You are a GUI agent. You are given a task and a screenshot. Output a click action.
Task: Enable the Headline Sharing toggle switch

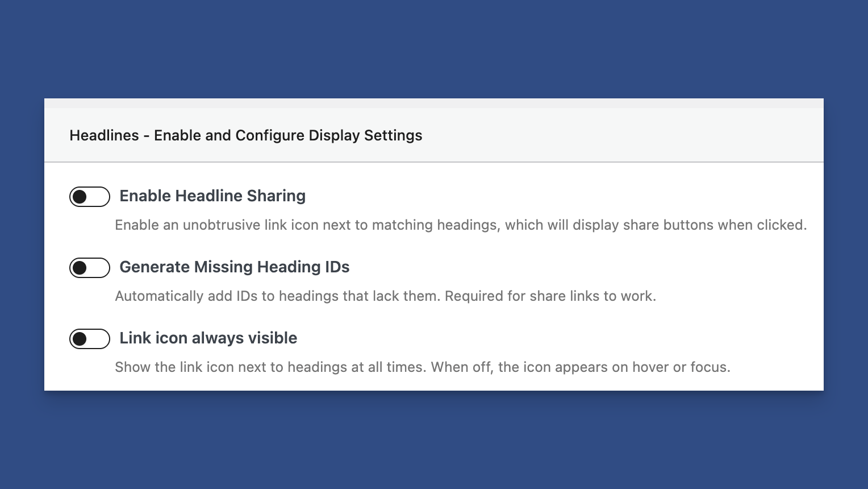coord(90,197)
